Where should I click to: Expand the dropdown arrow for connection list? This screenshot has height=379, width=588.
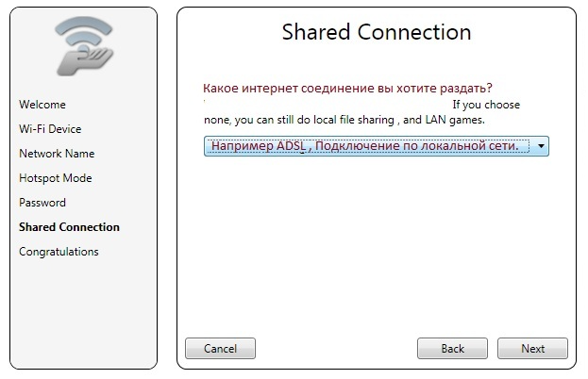(x=541, y=146)
